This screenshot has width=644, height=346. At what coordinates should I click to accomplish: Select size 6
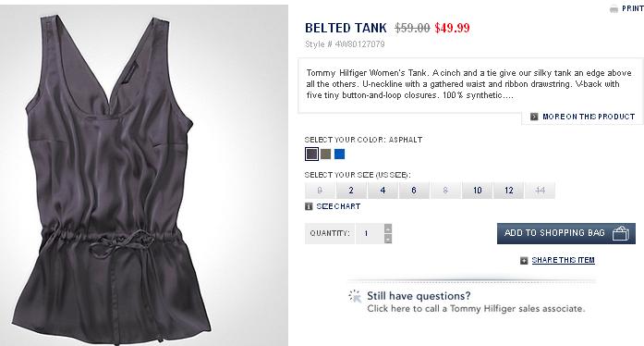pos(414,191)
